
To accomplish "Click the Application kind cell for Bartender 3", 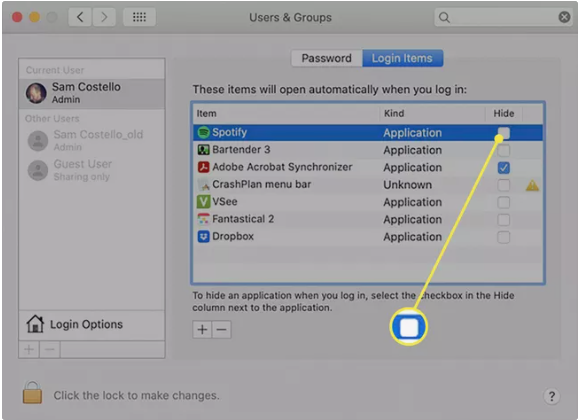I will click(412, 150).
